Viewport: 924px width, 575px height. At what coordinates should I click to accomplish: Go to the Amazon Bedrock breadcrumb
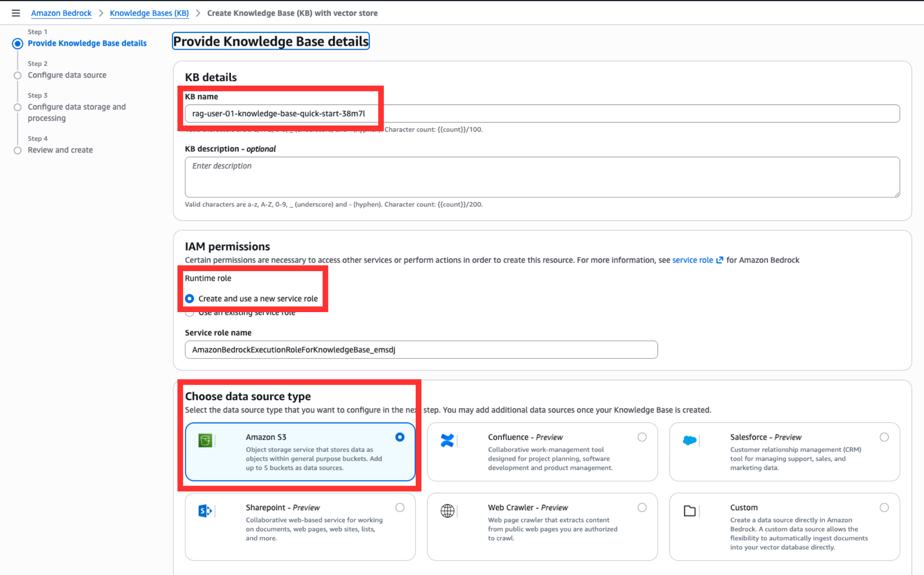tap(61, 13)
